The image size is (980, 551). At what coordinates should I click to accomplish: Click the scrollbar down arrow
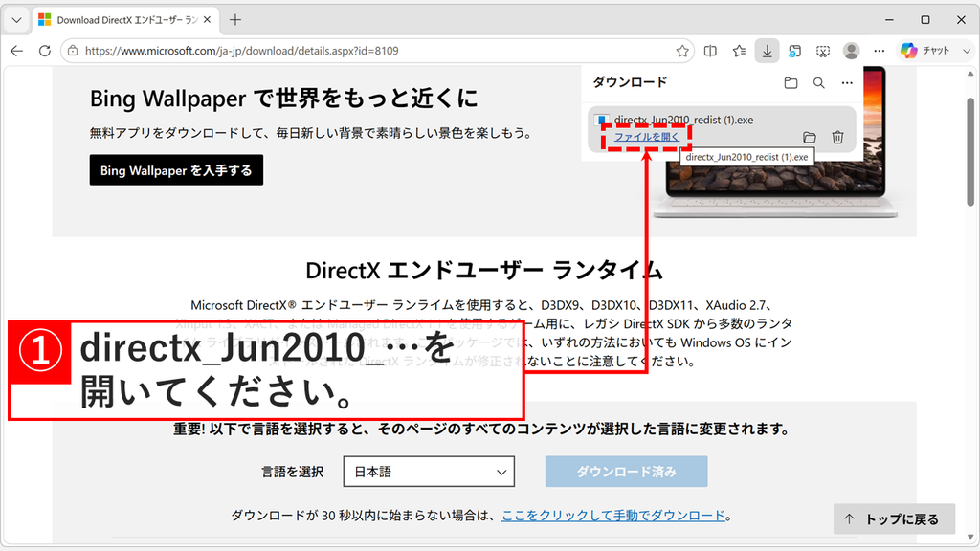click(970, 538)
